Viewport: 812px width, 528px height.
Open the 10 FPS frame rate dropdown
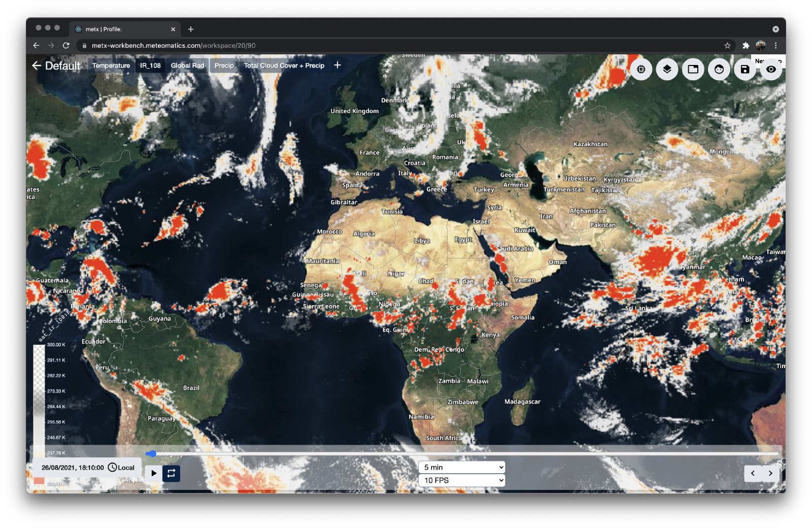[x=462, y=480]
